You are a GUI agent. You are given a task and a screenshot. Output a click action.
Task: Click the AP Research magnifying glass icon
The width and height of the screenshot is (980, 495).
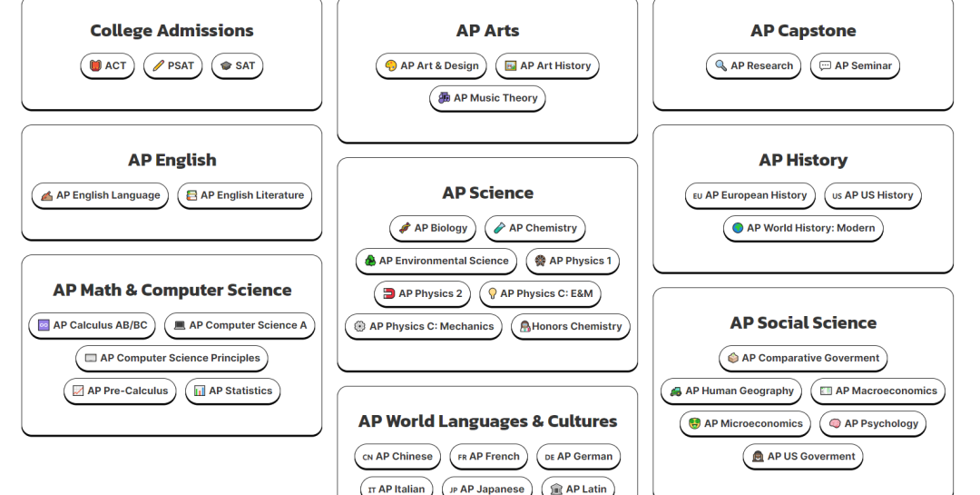(x=720, y=65)
